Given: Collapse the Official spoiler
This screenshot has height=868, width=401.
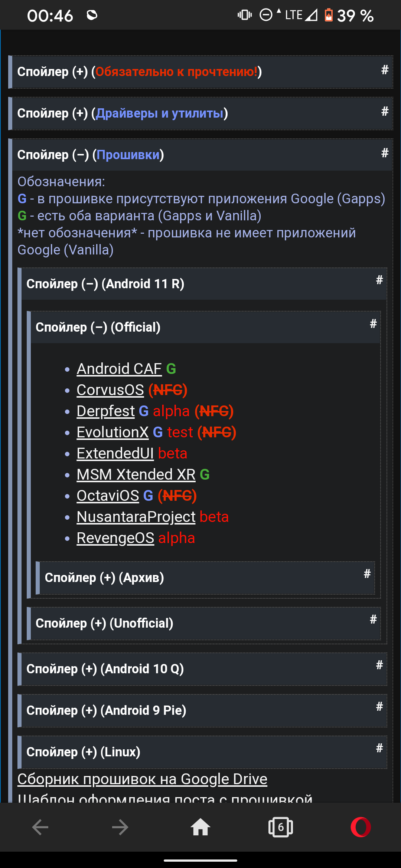Looking at the screenshot, I should pyautogui.click(x=98, y=327).
